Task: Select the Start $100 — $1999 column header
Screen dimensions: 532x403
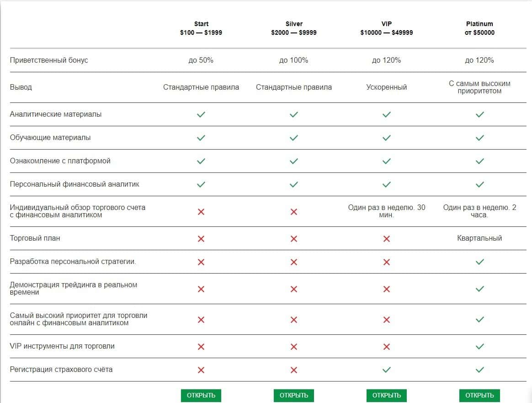Action: [x=201, y=28]
